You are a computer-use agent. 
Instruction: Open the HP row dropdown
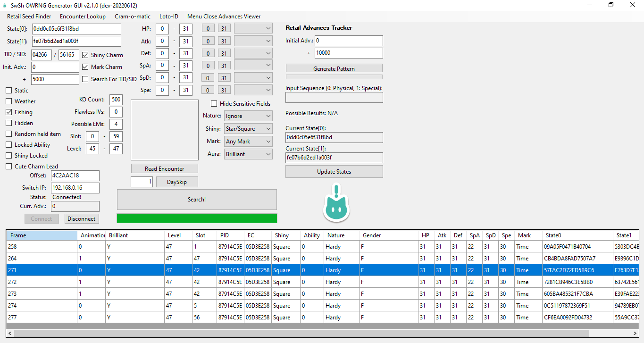(x=253, y=28)
